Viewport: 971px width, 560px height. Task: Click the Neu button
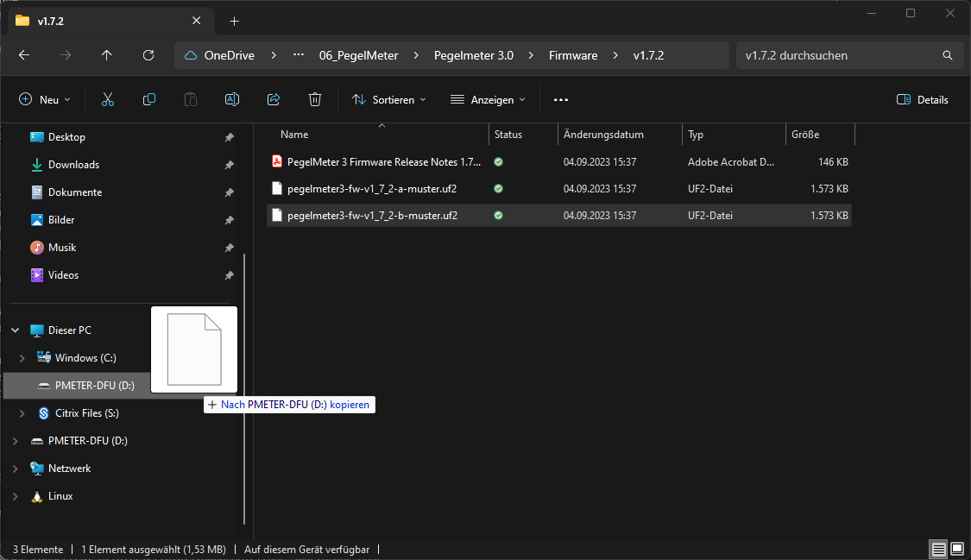point(45,99)
